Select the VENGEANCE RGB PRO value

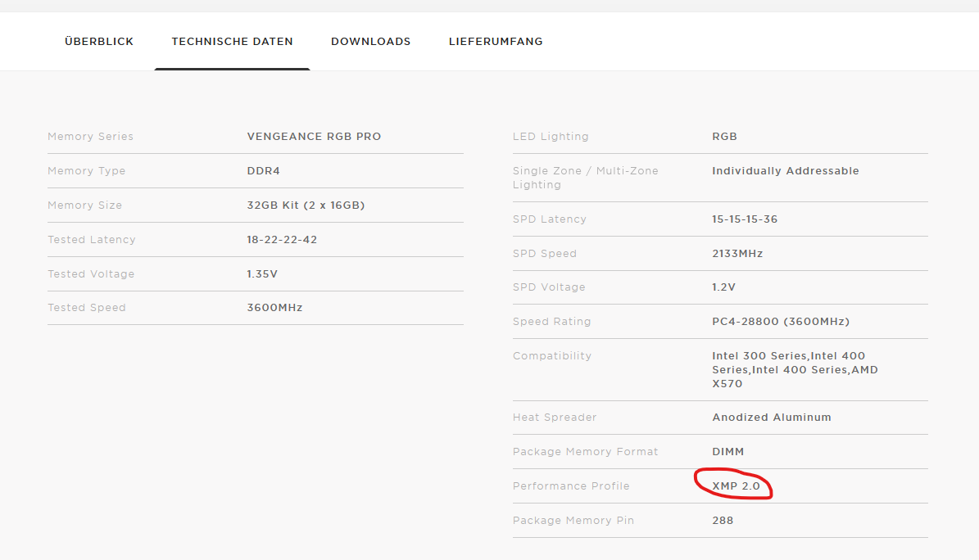(x=314, y=136)
